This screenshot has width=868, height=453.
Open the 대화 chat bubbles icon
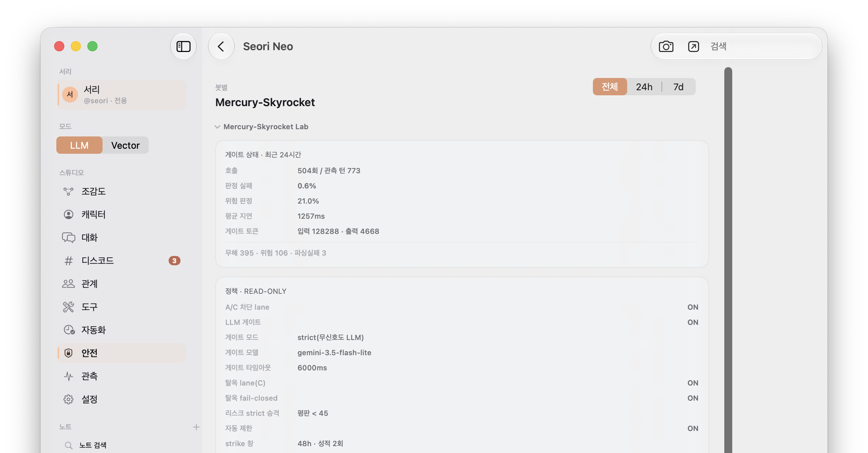click(68, 238)
